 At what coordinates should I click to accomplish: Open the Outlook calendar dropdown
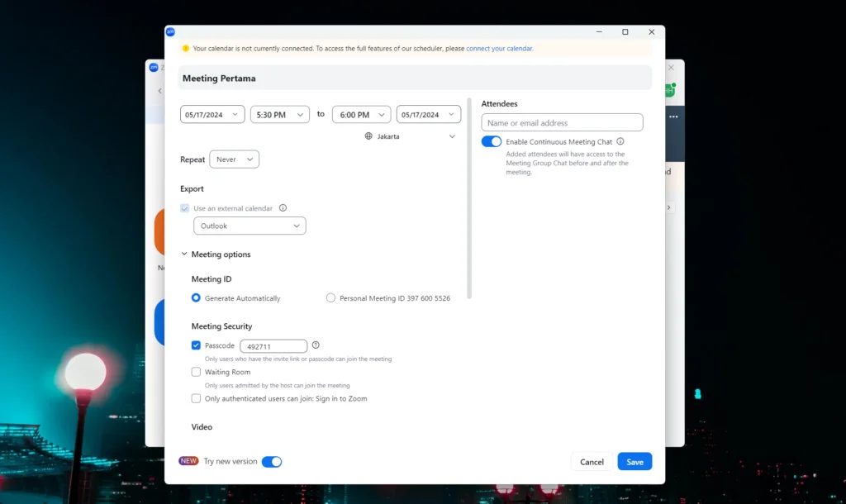[x=250, y=226]
